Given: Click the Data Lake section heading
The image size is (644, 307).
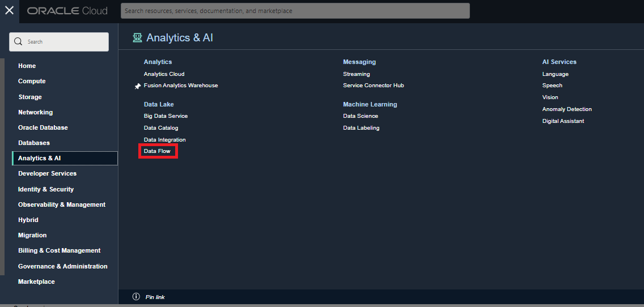Looking at the screenshot, I should point(159,104).
